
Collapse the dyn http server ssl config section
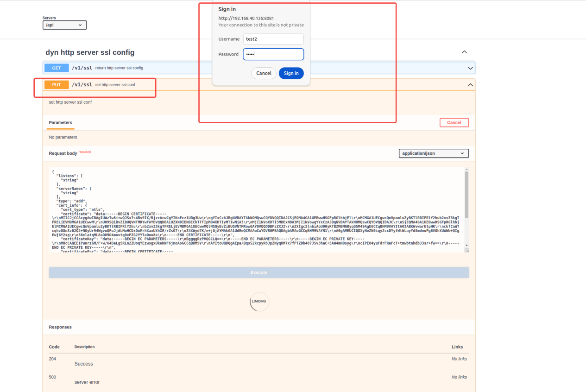click(x=465, y=52)
